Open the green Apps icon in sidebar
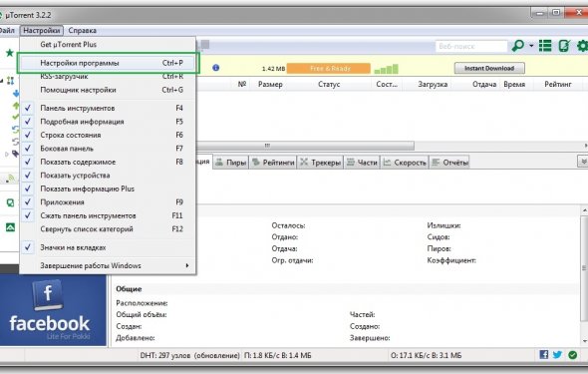 [10, 227]
